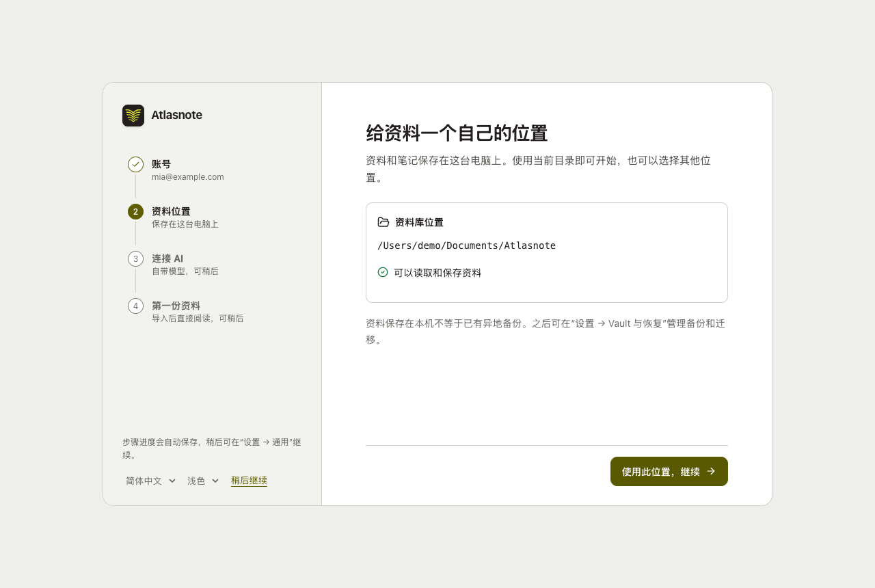The height and width of the screenshot is (588, 875).
Task: Click the 保存在这台电脑上 step subtitle
Action: click(x=185, y=224)
